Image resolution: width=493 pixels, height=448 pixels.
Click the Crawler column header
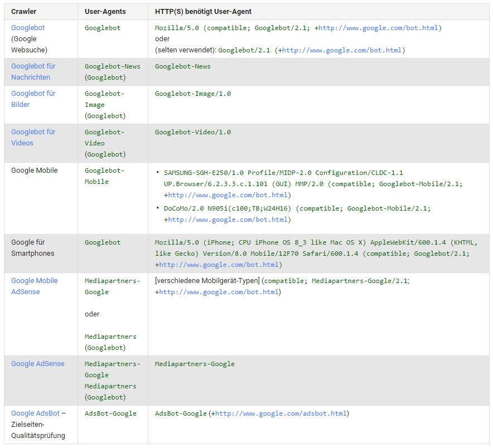pyautogui.click(x=23, y=12)
